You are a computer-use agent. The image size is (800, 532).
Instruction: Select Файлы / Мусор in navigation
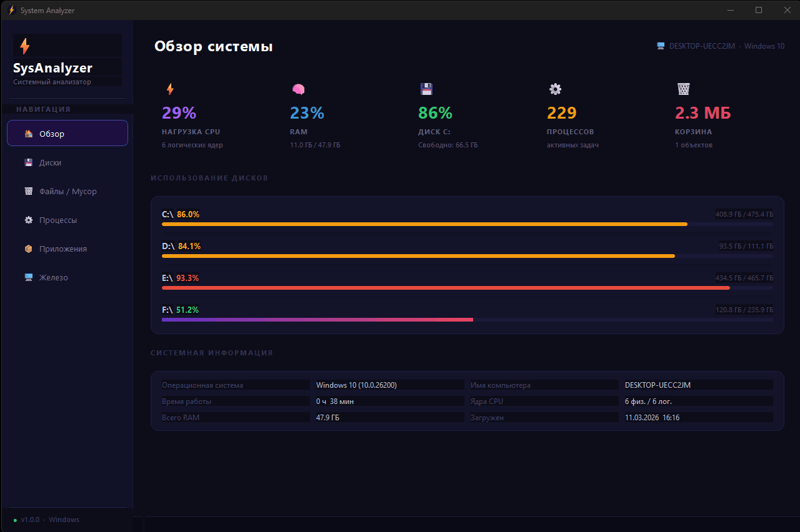click(67, 191)
